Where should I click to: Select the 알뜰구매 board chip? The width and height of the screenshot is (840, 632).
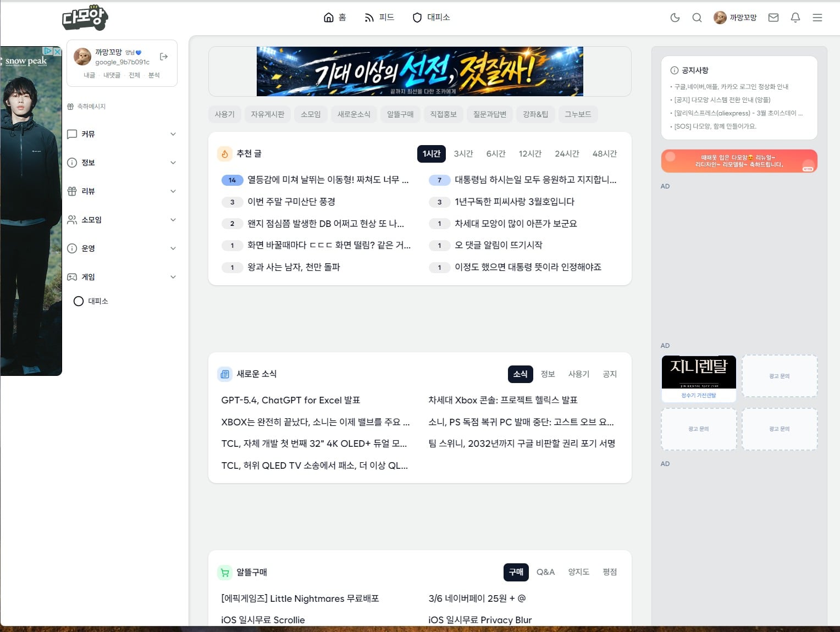[400, 114]
